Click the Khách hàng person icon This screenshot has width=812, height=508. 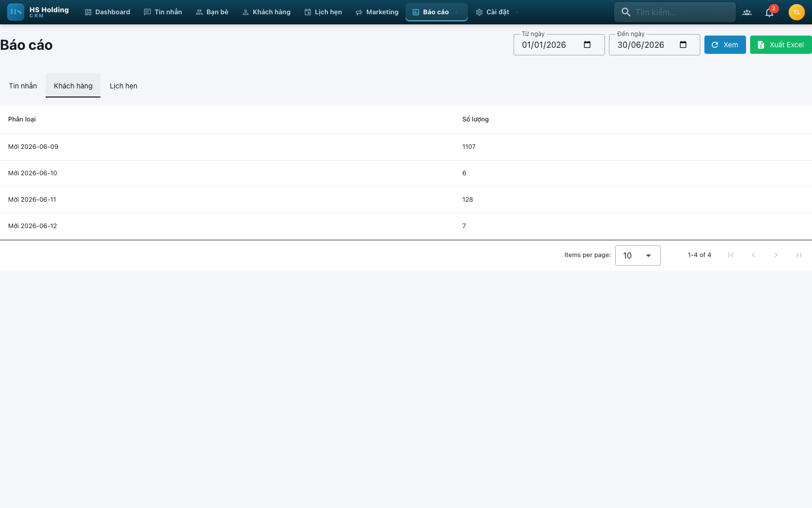246,12
